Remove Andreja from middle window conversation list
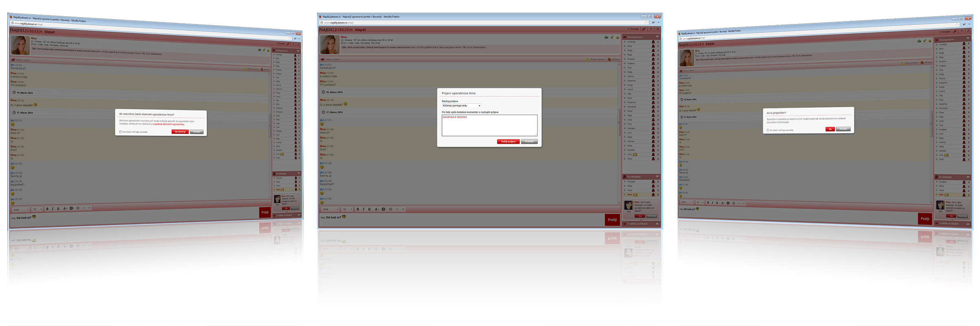This screenshot has height=326, width=980. click(x=658, y=42)
